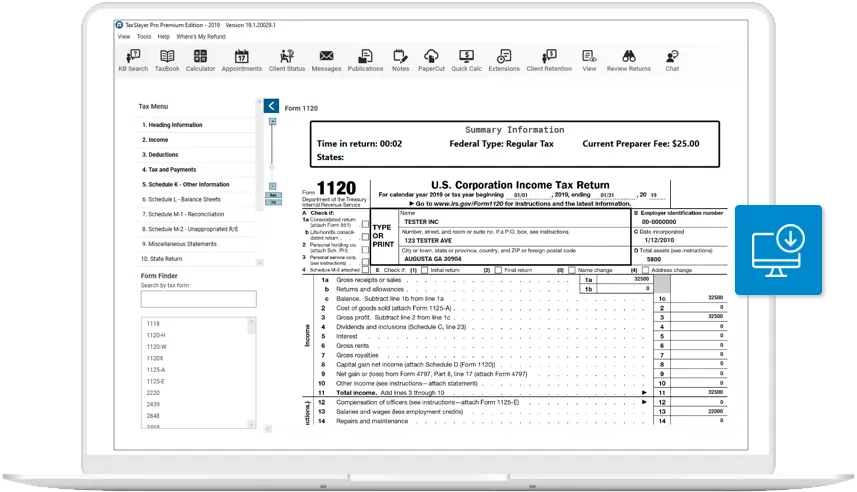The width and height of the screenshot is (857, 492).
Task: Select 1. Heading Information
Action: [196, 125]
